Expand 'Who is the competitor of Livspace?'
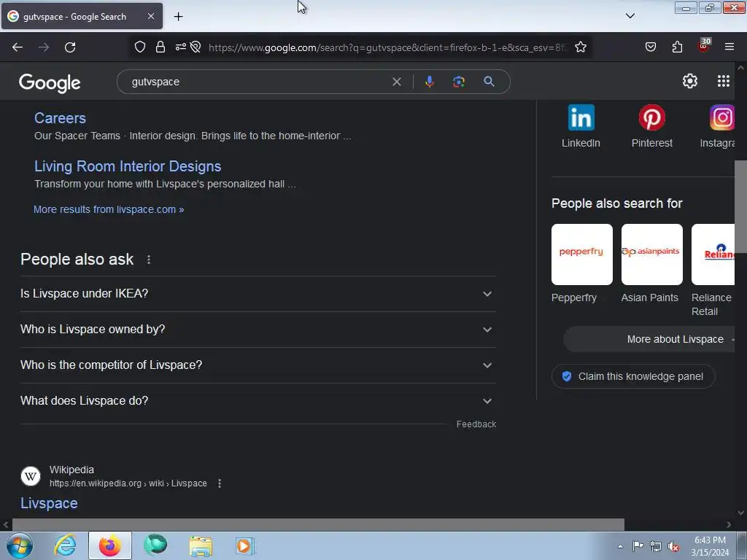Image resolution: width=747 pixels, height=560 pixels. [x=258, y=365]
